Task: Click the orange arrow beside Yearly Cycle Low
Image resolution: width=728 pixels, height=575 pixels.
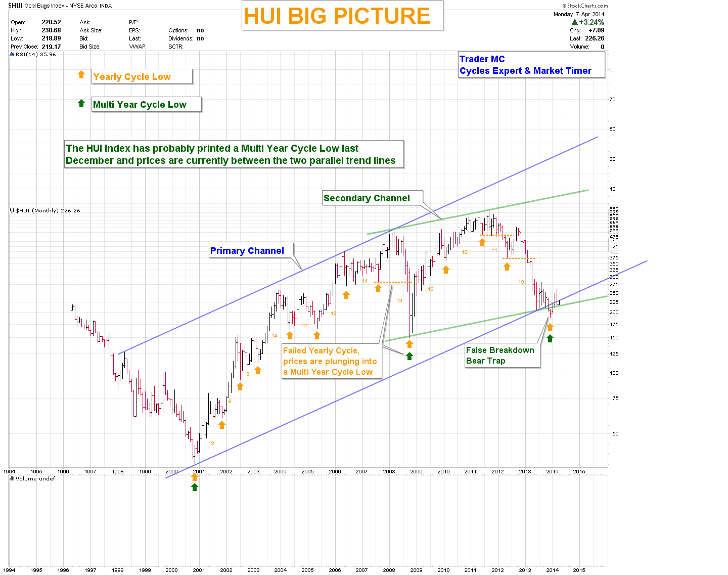Action: (x=81, y=75)
